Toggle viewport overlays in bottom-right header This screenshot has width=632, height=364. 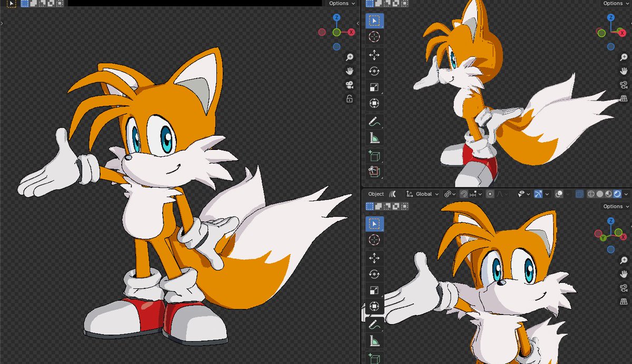tap(559, 194)
